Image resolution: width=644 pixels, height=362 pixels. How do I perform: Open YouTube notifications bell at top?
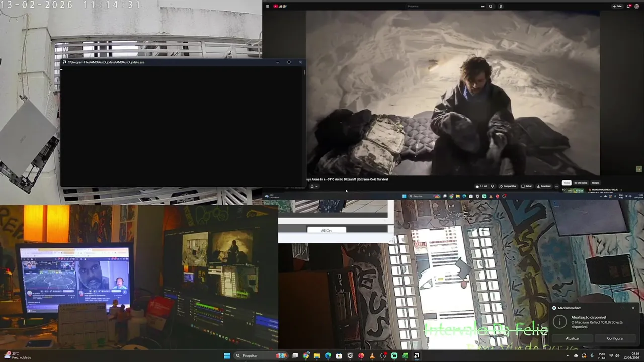(x=628, y=6)
